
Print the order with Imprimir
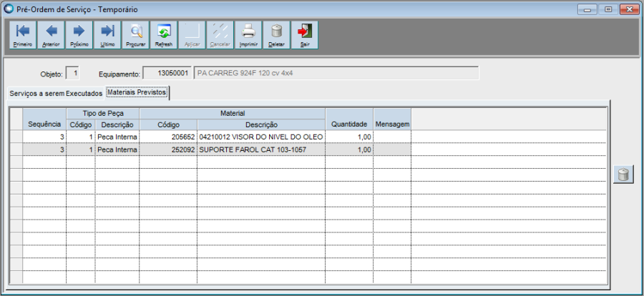tap(248, 35)
